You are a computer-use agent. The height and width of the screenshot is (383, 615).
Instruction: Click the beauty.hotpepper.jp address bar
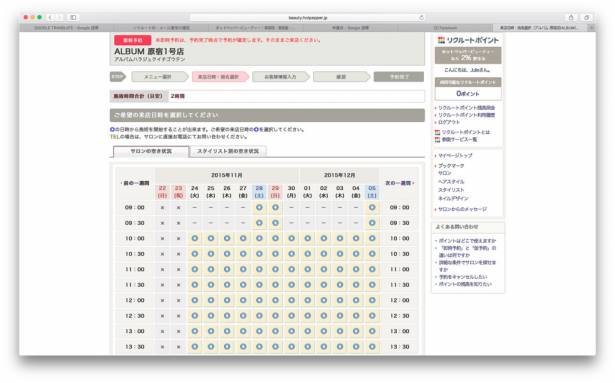pyautogui.click(x=308, y=18)
